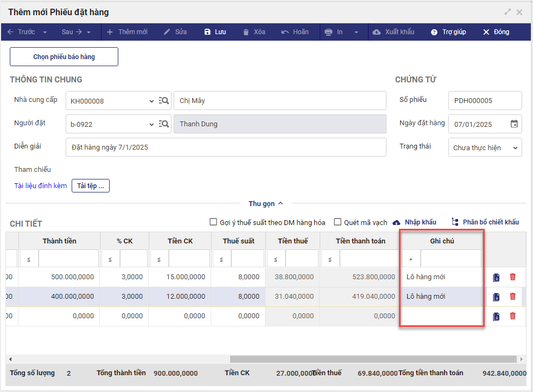Open the Người đặt dropdown arrow
Viewport: 533px width, 392px height.
(151, 124)
